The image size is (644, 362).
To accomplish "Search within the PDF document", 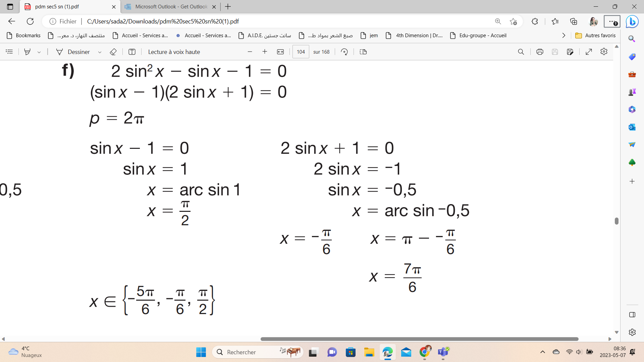I will 521,52.
